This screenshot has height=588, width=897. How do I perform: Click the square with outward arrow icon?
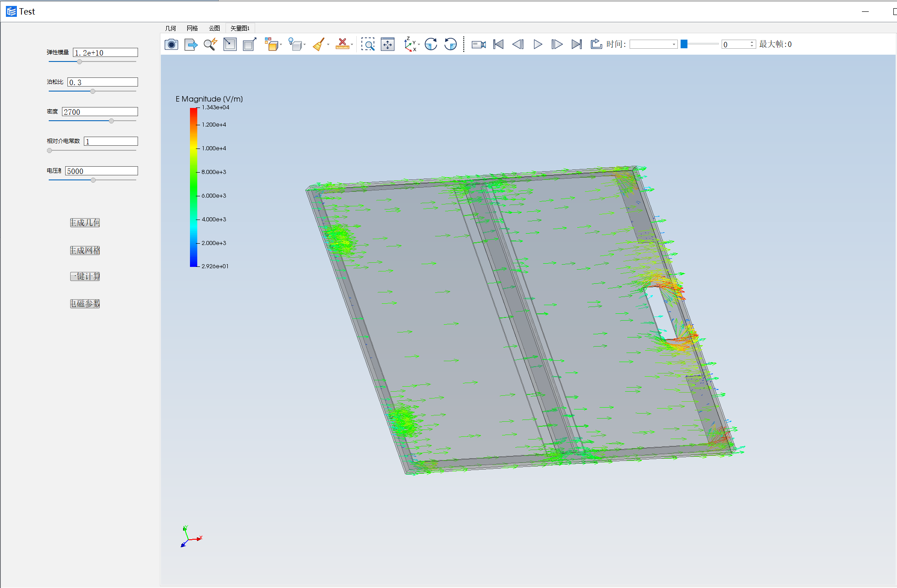click(250, 44)
